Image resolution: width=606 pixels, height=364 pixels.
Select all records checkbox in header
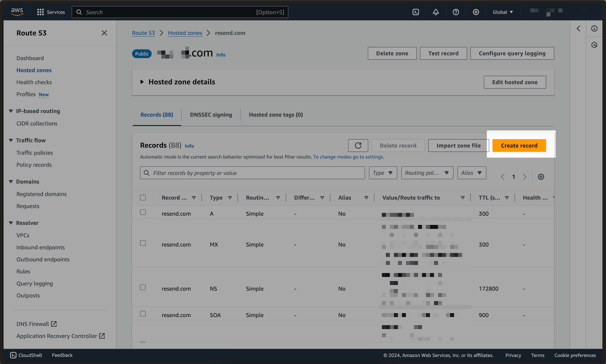[143, 198]
